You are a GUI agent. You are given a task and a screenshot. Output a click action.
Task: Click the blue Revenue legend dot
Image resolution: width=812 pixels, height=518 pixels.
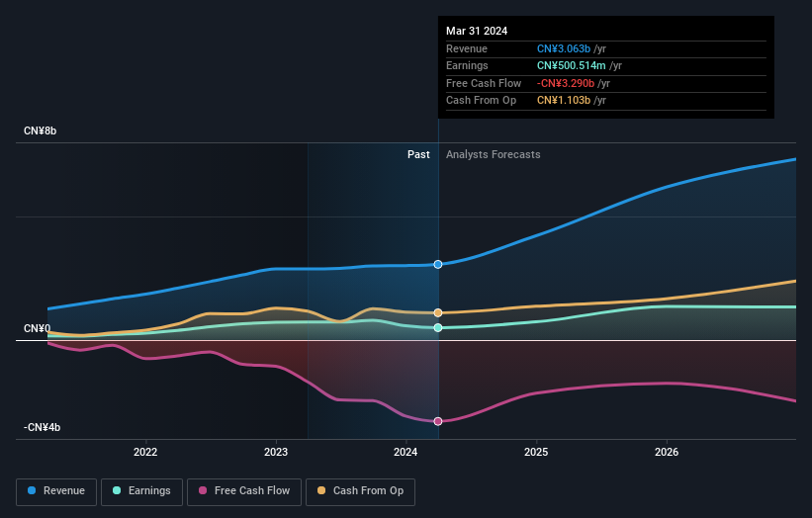(x=32, y=490)
